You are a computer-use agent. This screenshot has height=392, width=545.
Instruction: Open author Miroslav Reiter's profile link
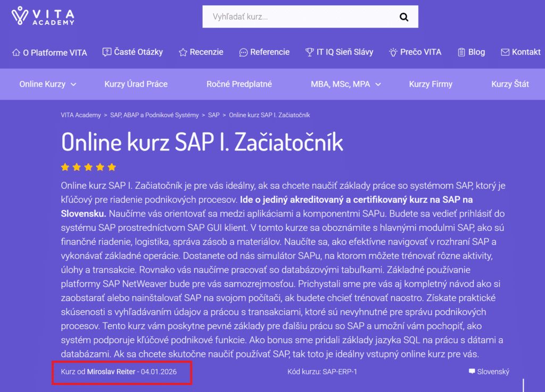click(111, 371)
